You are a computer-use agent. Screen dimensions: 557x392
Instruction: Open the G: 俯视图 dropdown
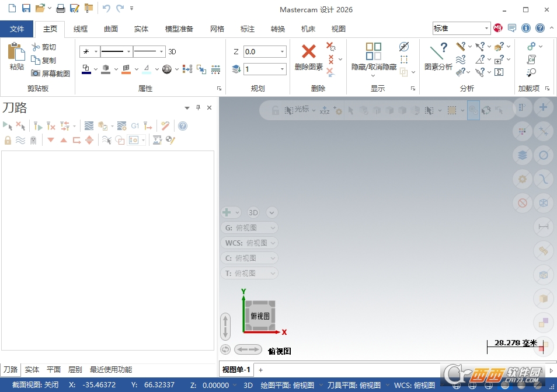coord(249,228)
